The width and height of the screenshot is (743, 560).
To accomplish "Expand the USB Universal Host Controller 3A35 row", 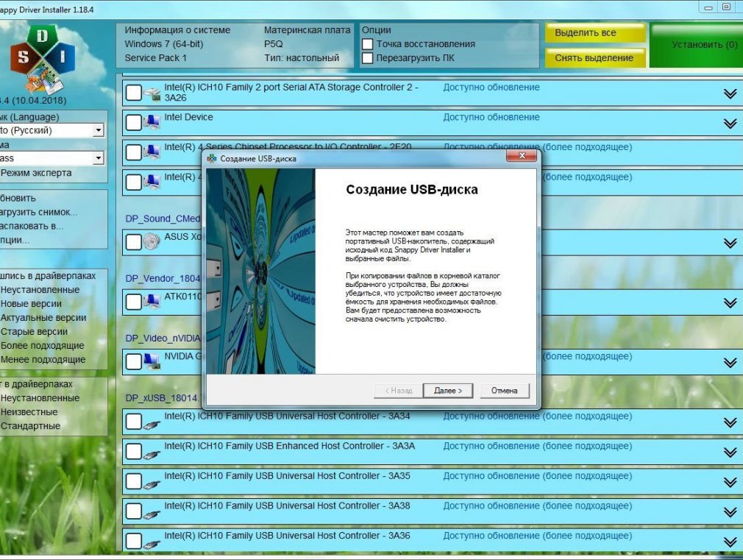I will click(x=730, y=482).
